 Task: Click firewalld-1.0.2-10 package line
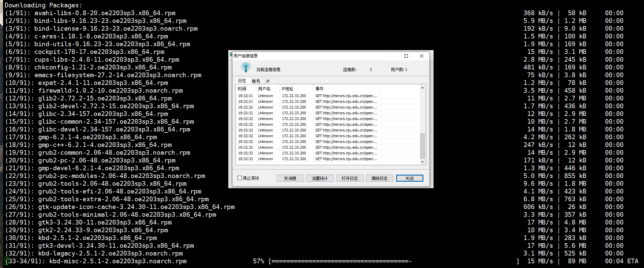[94, 90]
